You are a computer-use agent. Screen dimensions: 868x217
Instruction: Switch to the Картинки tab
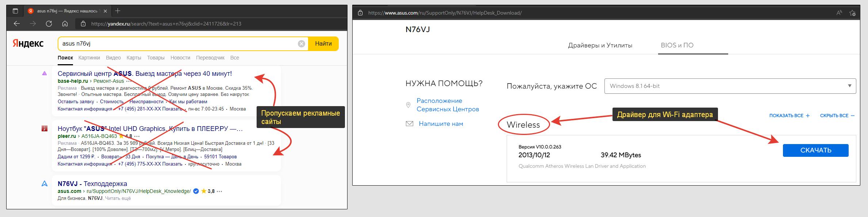point(89,58)
